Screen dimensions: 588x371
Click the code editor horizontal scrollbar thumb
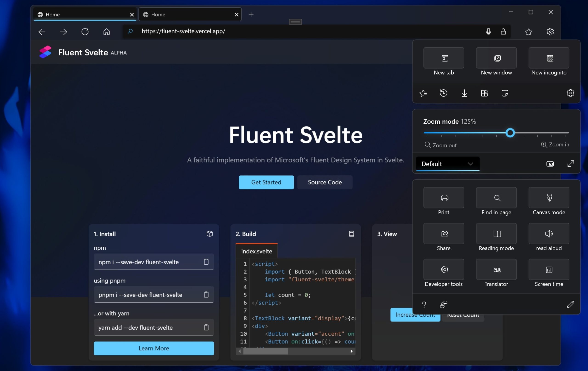pyautogui.click(x=266, y=351)
